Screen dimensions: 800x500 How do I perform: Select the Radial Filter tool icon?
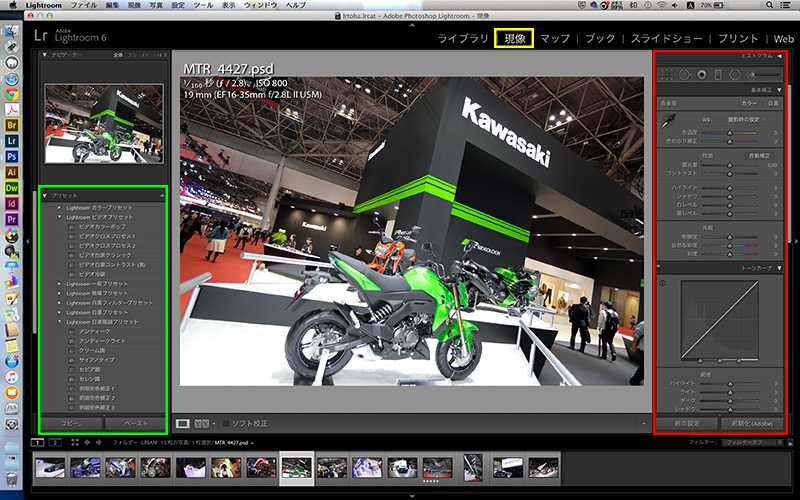[735, 75]
